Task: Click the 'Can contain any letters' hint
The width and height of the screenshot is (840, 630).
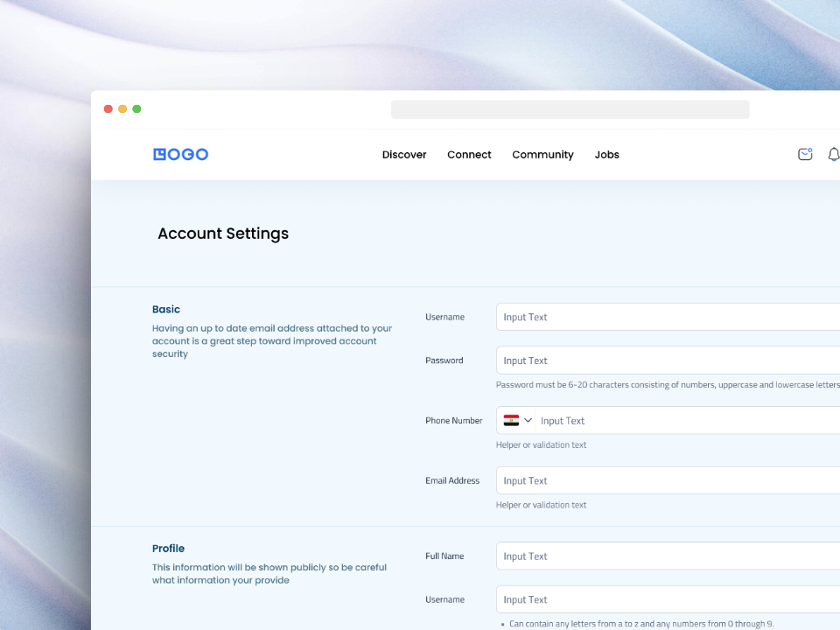Action: tap(641, 624)
